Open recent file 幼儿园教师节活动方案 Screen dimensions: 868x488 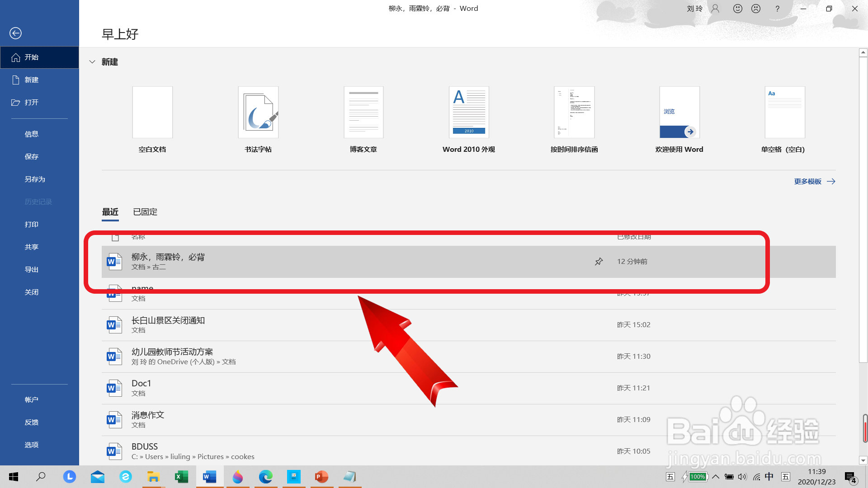coord(468,357)
